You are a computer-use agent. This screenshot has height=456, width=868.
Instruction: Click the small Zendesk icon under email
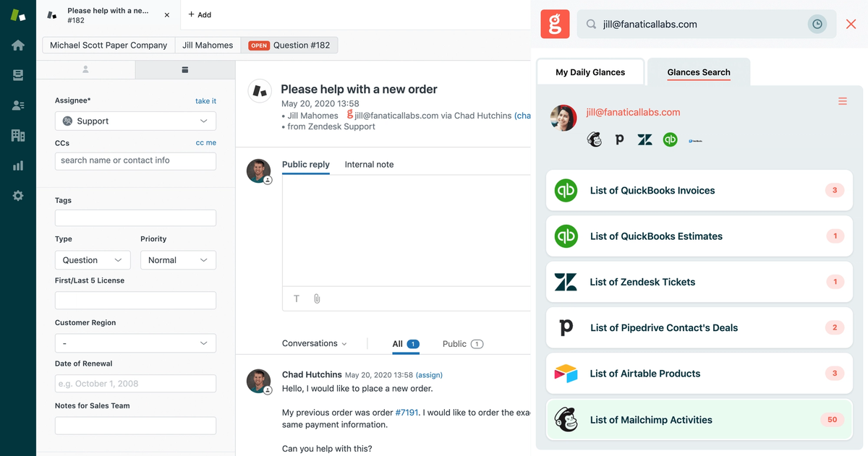tap(644, 139)
